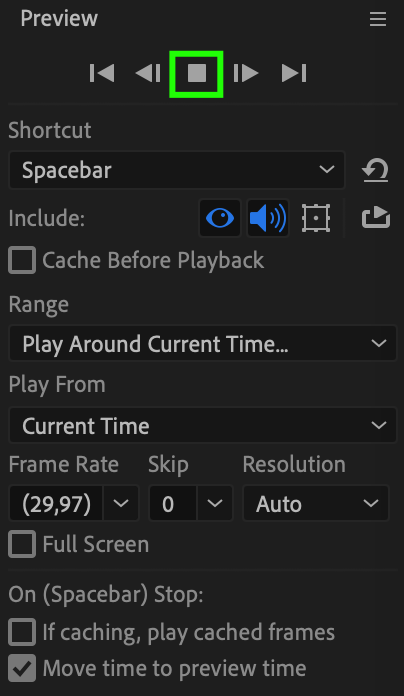Enable the Full Screen checkbox
This screenshot has height=696, width=404.
[22, 544]
